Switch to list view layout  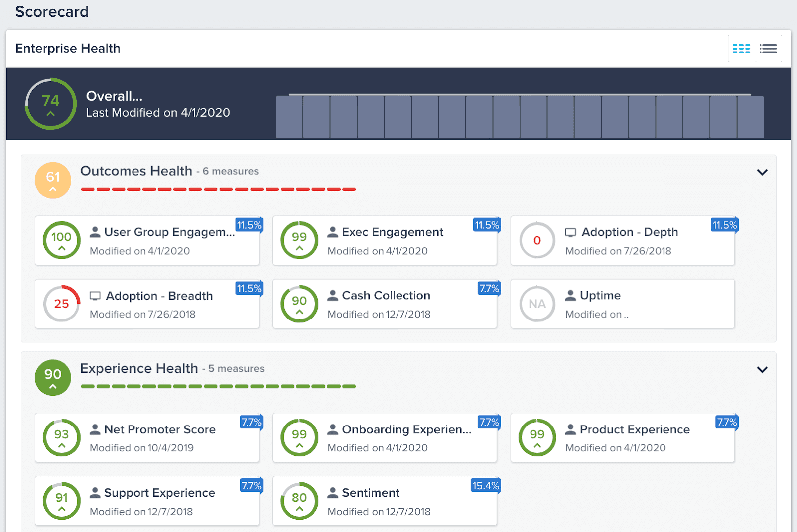[x=768, y=49]
